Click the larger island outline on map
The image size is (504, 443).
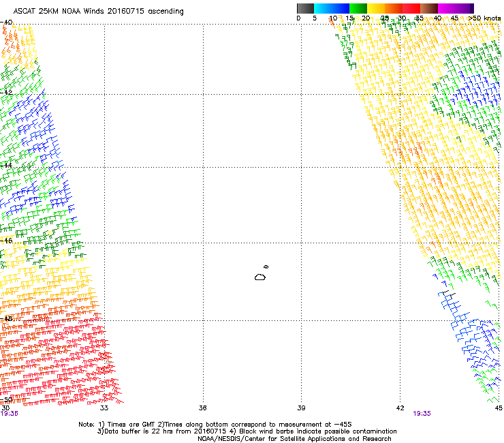260,277
